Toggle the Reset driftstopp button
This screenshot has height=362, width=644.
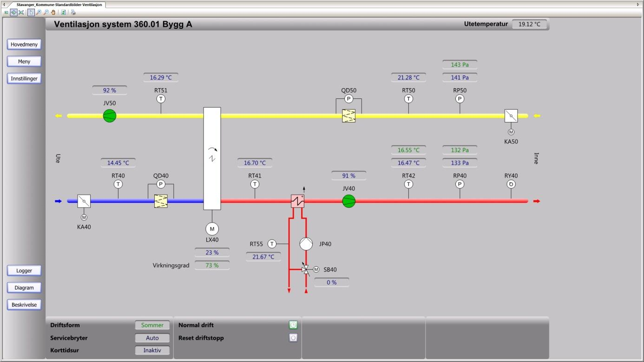(x=293, y=338)
